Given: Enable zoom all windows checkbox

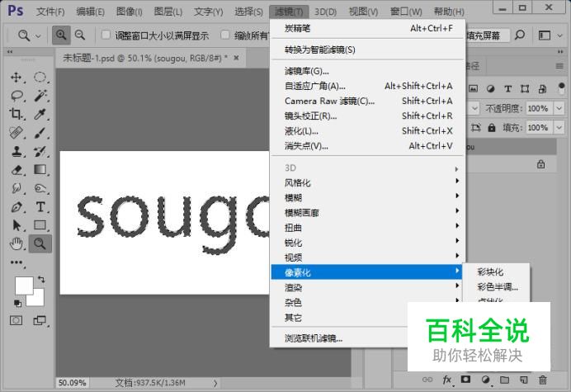Looking at the screenshot, I should [225, 35].
